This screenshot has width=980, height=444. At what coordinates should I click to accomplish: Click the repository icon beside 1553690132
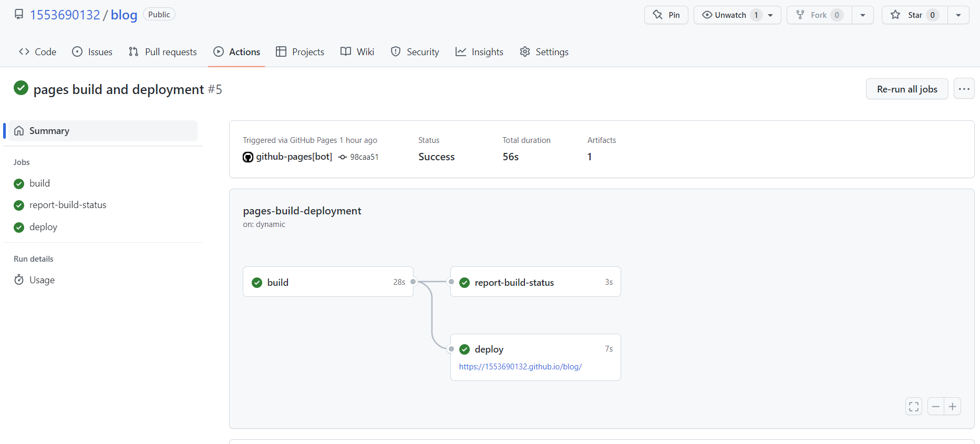[x=19, y=14]
